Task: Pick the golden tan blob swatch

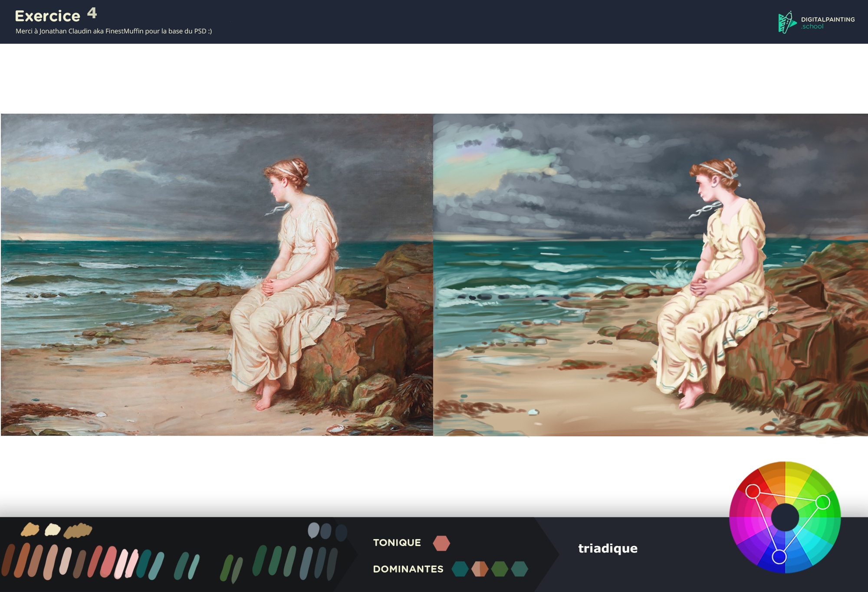Action: coord(30,530)
